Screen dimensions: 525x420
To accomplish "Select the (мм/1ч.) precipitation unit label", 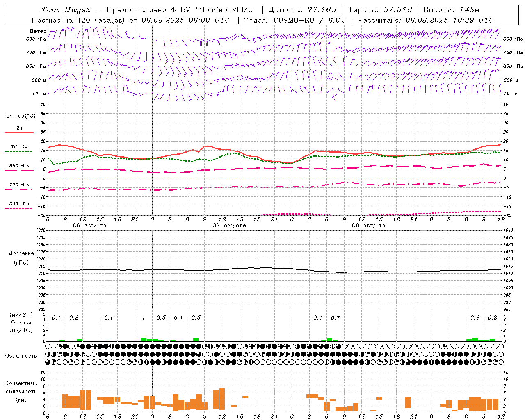I will click(21, 330).
